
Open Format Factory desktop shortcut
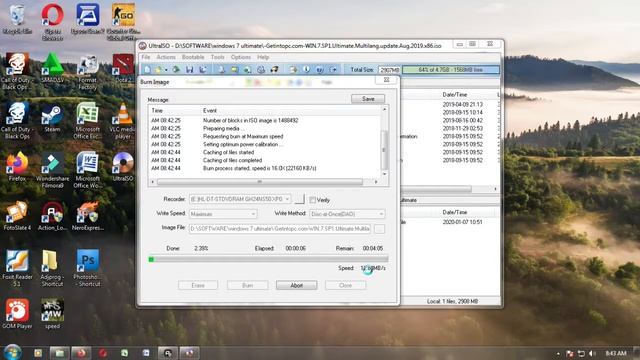click(87, 71)
